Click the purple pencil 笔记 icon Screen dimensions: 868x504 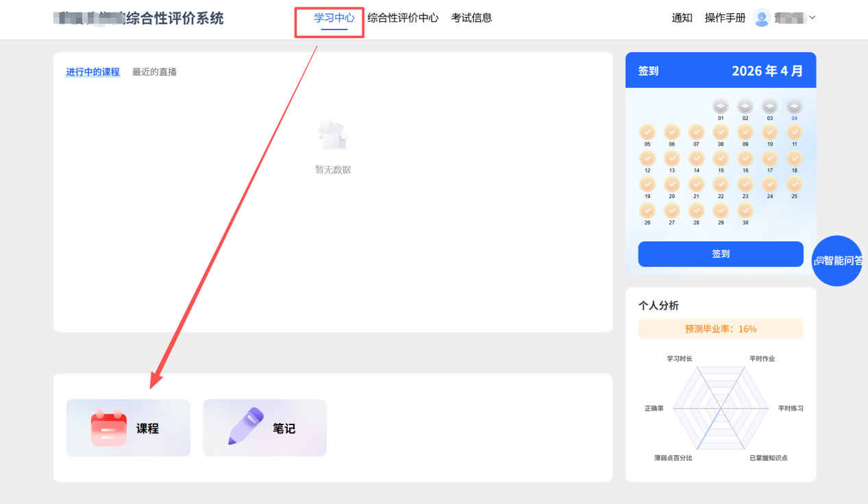pyautogui.click(x=245, y=427)
